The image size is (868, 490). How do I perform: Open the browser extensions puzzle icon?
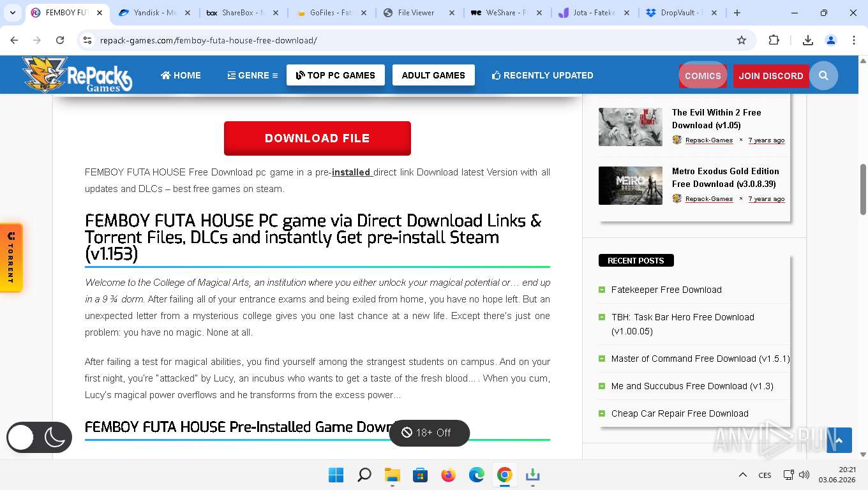774,40
